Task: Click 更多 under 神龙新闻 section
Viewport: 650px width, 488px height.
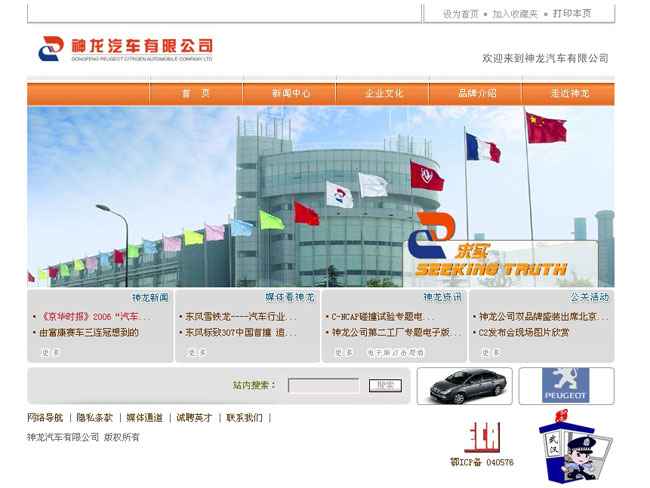Action: pyautogui.click(x=51, y=353)
